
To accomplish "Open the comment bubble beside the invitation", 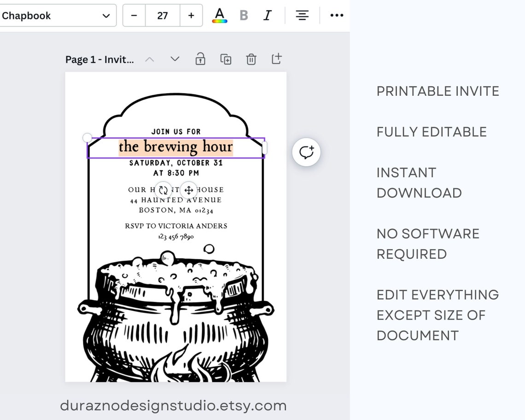I will click(x=306, y=152).
